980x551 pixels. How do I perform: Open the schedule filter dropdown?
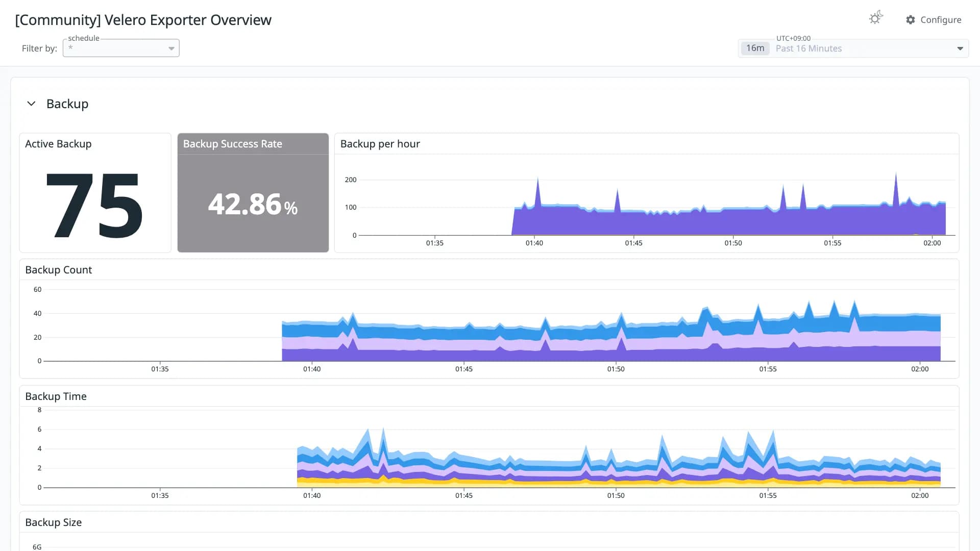tap(121, 48)
